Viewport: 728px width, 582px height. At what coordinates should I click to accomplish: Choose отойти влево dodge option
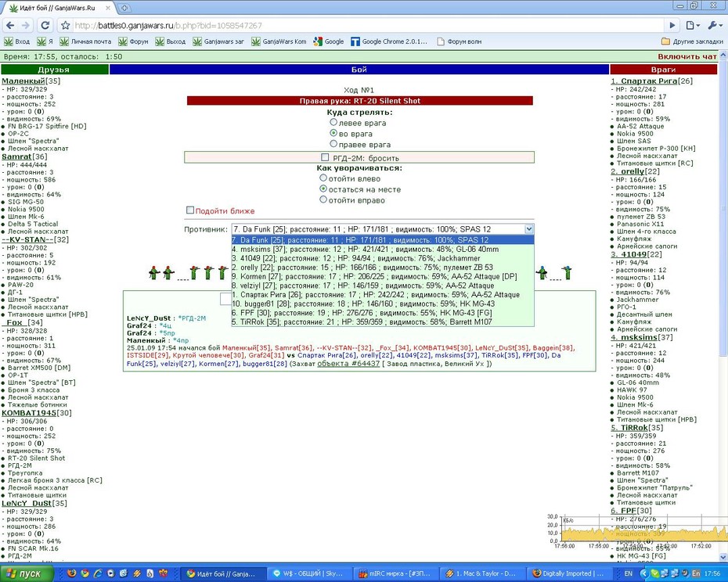(323, 178)
